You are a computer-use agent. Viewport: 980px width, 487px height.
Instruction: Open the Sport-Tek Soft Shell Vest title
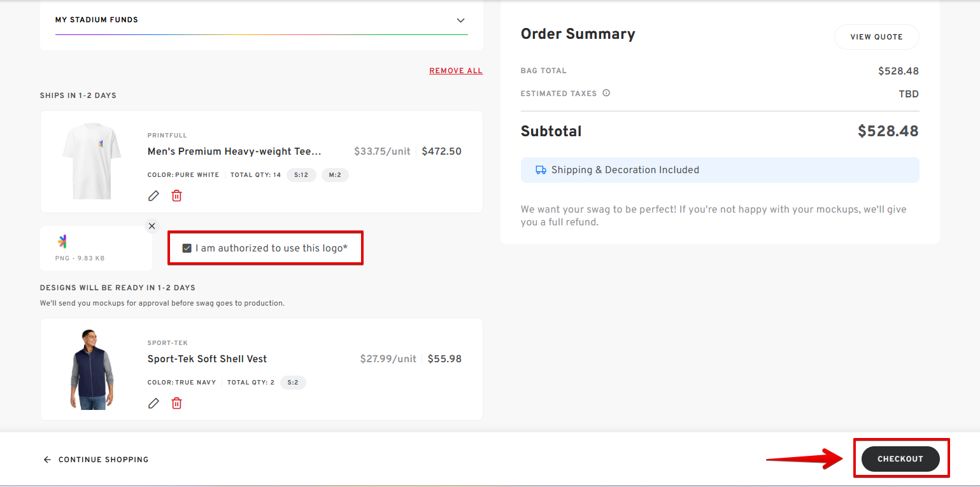[x=207, y=359]
